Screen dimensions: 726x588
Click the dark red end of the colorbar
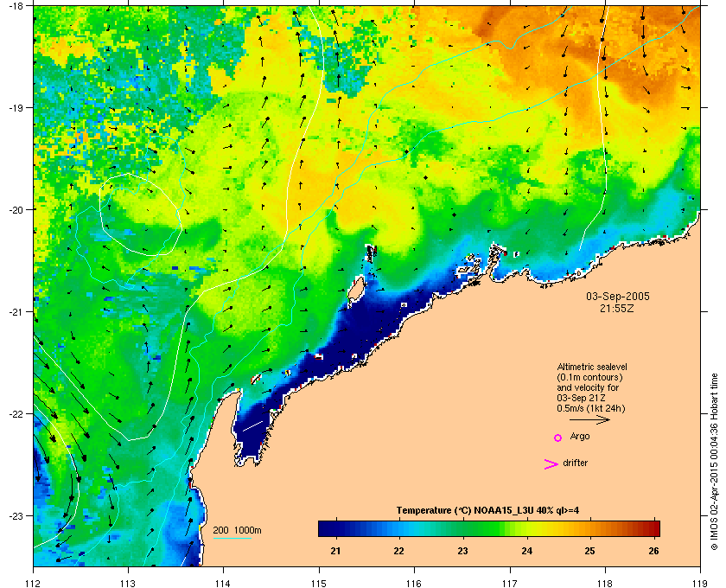click(x=654, y=528)
